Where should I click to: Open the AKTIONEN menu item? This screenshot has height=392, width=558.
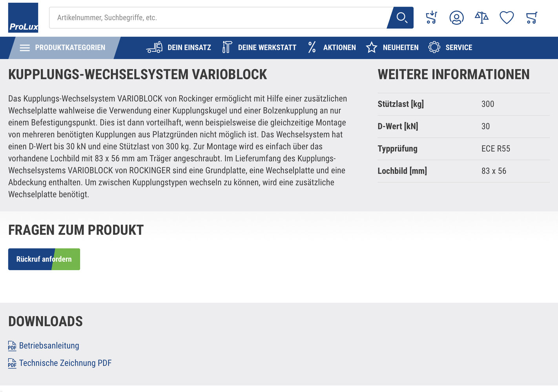(x=332, y=47)
